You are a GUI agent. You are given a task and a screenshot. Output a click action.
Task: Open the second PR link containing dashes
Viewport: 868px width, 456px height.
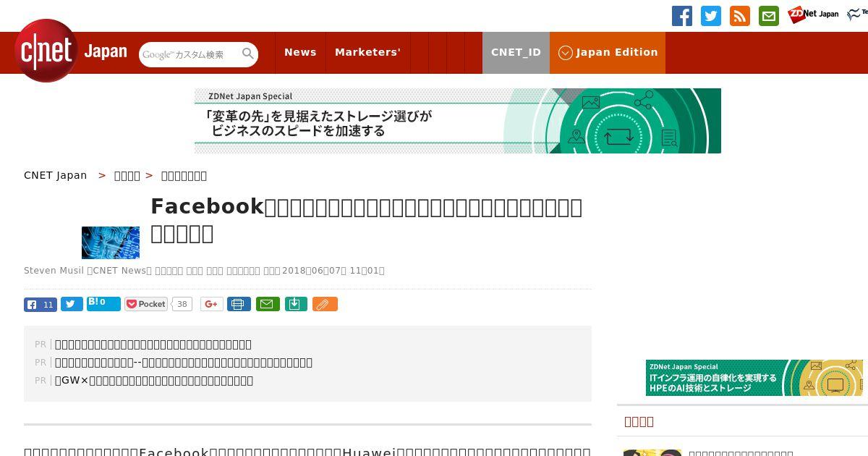184,363
